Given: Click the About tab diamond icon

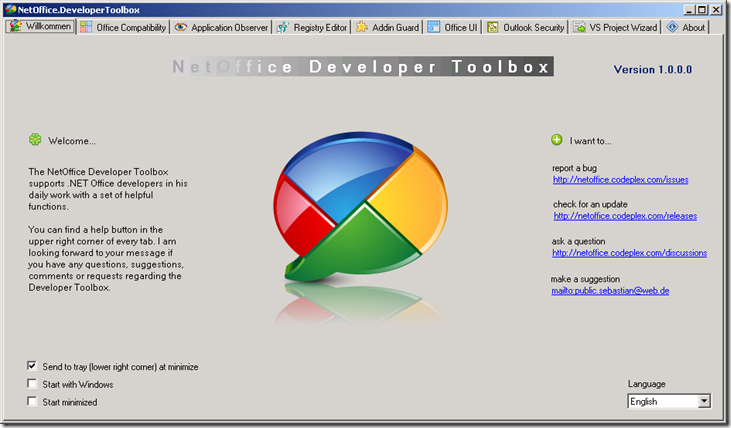Looking at the screenshot, I should pyautogui.click(x=672, y=27).
